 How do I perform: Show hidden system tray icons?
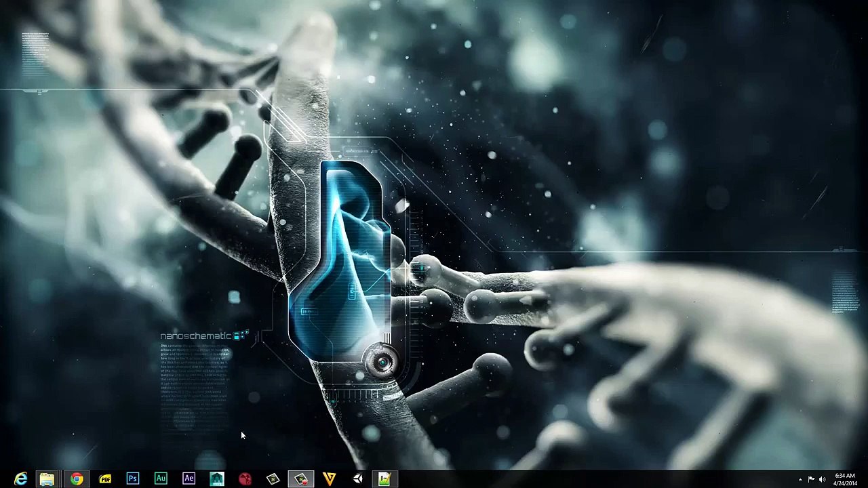pyautogui.click(x=800, y=480)
